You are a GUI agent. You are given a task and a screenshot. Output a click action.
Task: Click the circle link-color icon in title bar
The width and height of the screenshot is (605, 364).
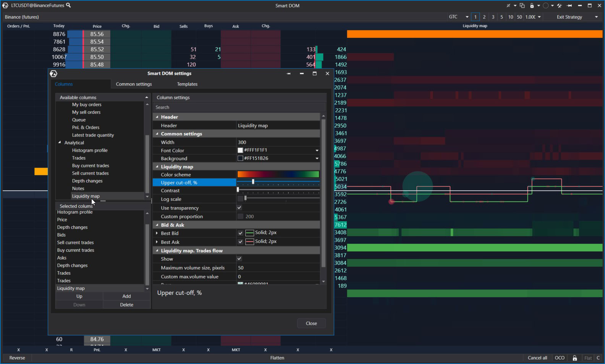[x=545, y=6]
